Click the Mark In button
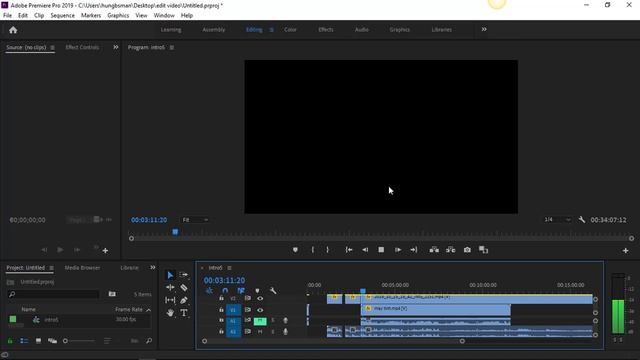 (313, 250)
